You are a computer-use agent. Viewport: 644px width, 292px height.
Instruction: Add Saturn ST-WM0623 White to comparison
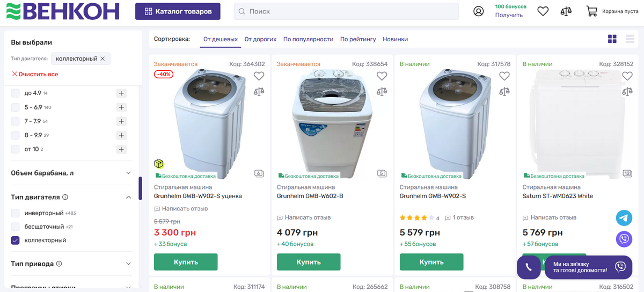coord(627,91)
